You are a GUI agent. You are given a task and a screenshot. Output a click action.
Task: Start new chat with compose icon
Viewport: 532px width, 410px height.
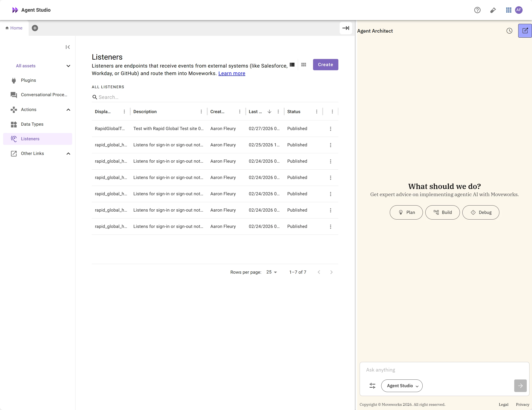click(x=525, y=31)
